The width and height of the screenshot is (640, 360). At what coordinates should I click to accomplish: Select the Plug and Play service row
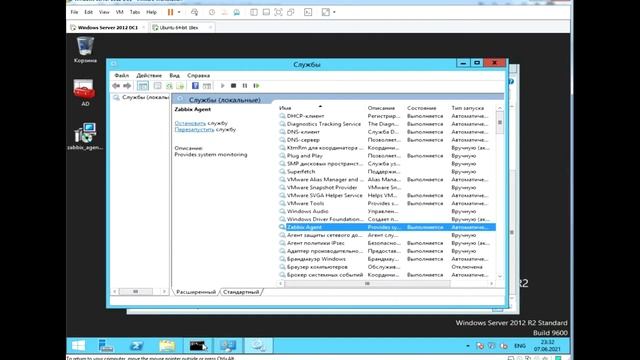tap(387, 156)
